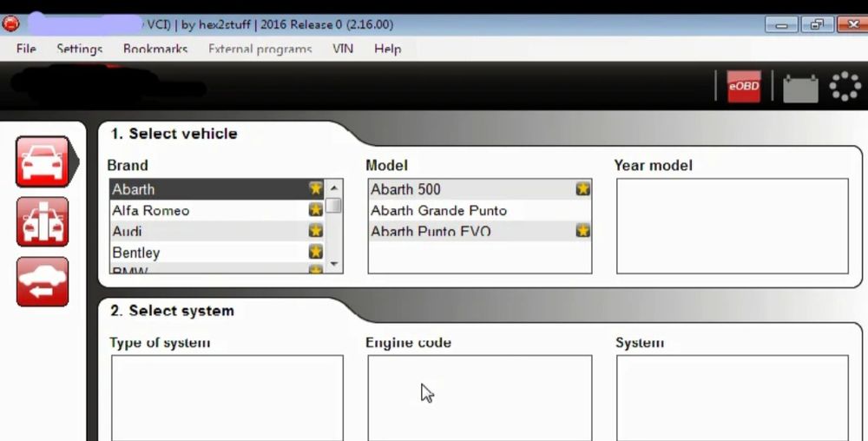Screen dimensions: 868x441
Task: Toggle favorite star for Audi brand
Action: (316, 231)
